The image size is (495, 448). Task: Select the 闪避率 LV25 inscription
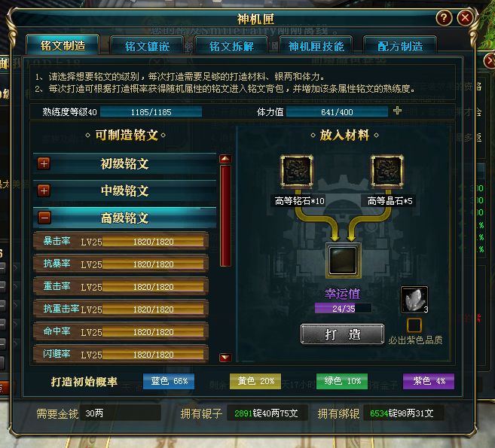pyautogui.click(x=121, y=355)
